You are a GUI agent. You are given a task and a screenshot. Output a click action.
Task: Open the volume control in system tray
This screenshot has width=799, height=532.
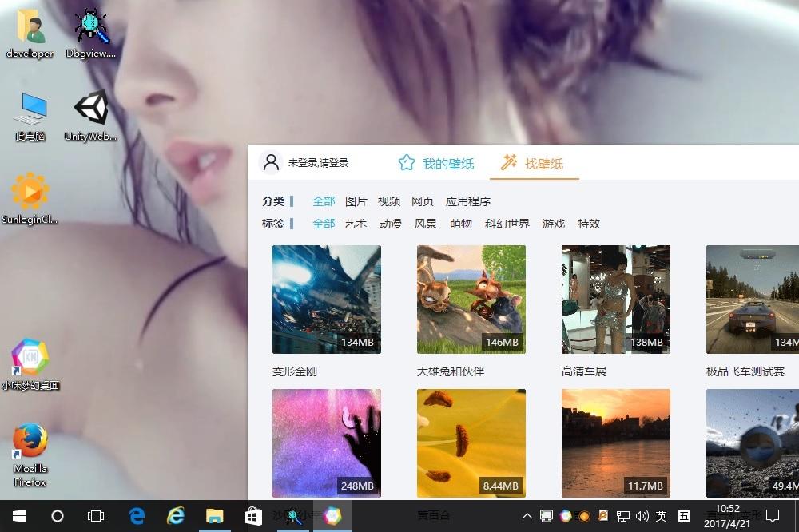click(642, 516)
